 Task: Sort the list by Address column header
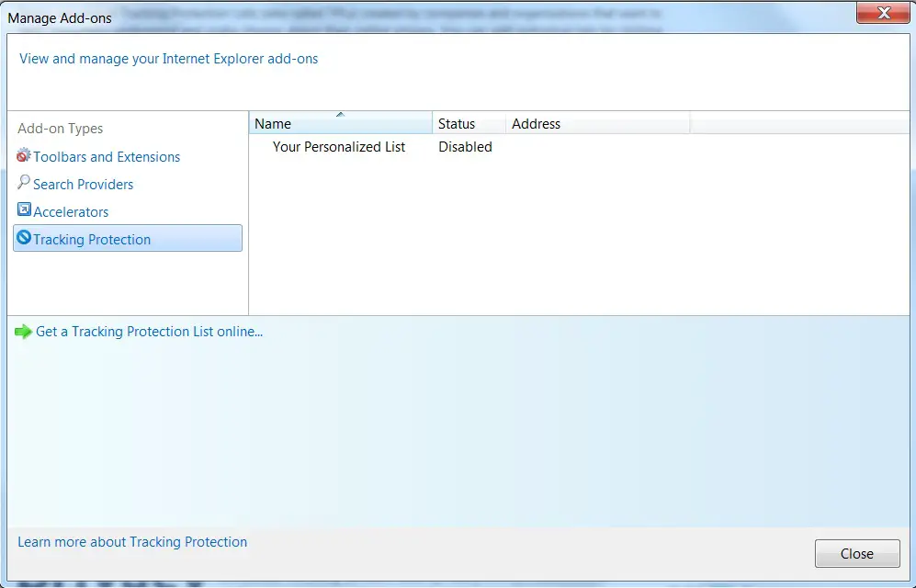click(597, 124)
